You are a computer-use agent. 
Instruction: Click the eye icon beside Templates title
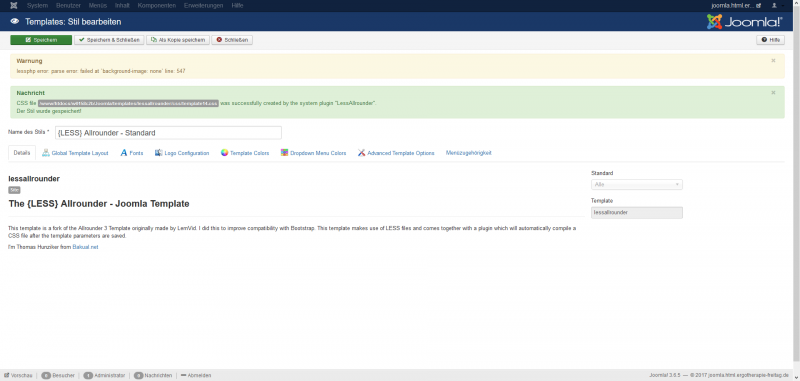(15, 22)
